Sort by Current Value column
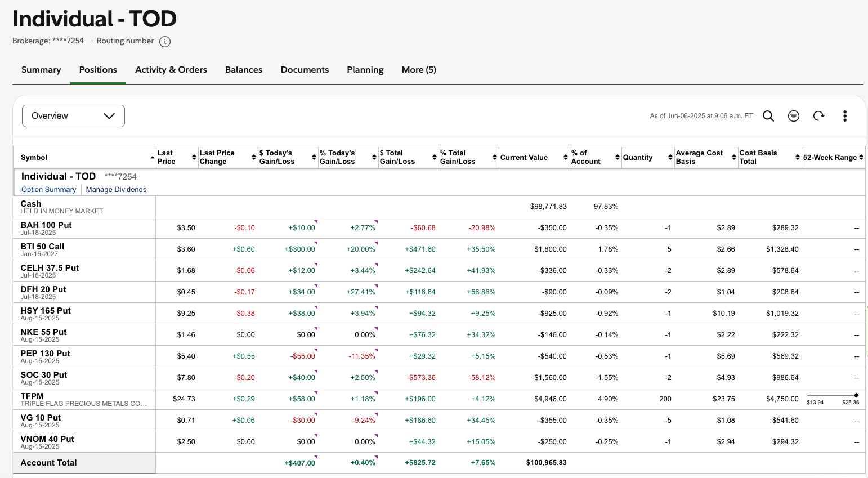This screenshot has height=478, width=868. (566, 158)
